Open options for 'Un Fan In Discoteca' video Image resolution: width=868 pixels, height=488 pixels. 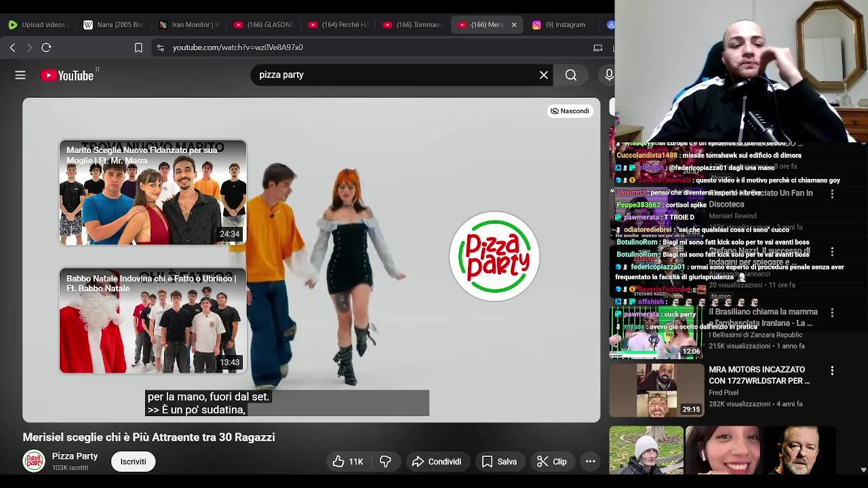pyautogui.click(x=832, y=194)
